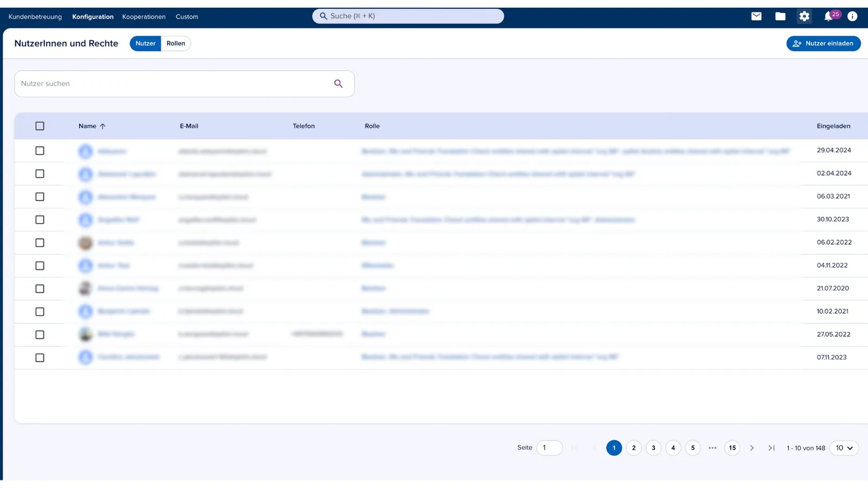Click avatar in row dated 02.04.2024

(x=85, y=174)
